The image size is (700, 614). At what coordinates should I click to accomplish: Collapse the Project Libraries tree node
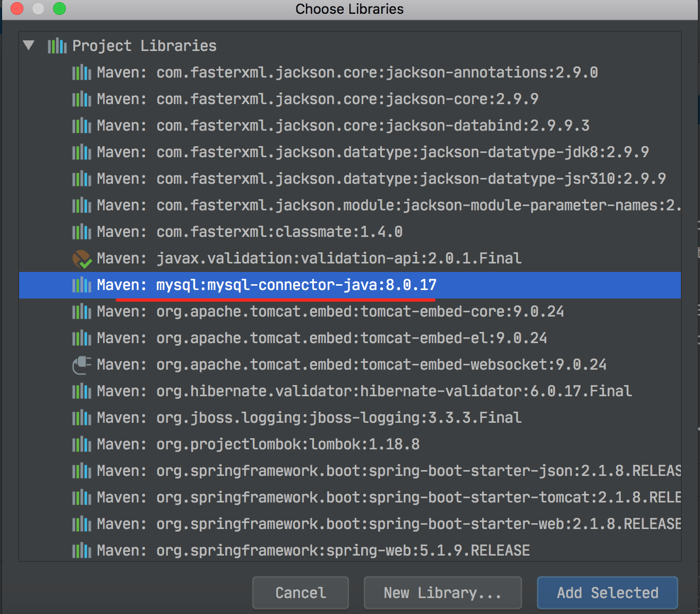tap(29, 46)
